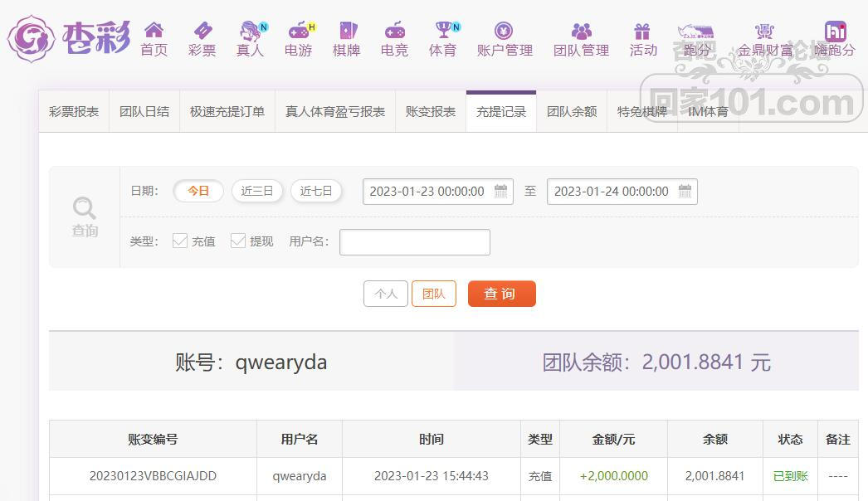The height and width of the screenshot is (501, 868).
Task: Switch to the 团队日结 tab
Action: click(x=144, y=112)
